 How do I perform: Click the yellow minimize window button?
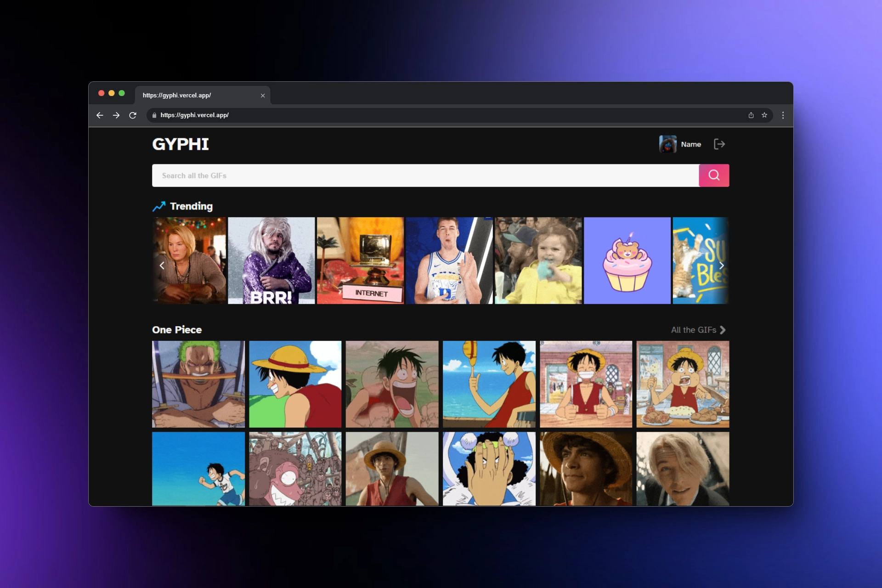(x=111, y=93)
